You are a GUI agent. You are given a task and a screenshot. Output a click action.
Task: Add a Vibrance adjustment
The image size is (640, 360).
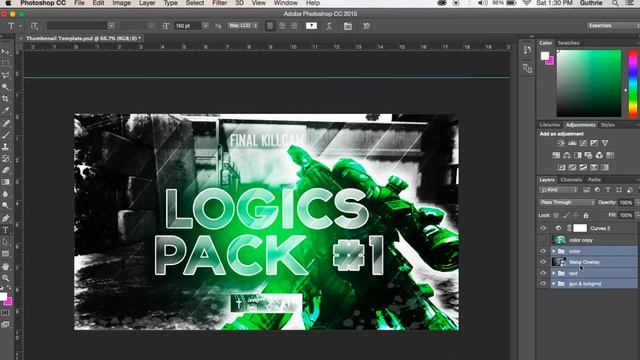point(605,143)
